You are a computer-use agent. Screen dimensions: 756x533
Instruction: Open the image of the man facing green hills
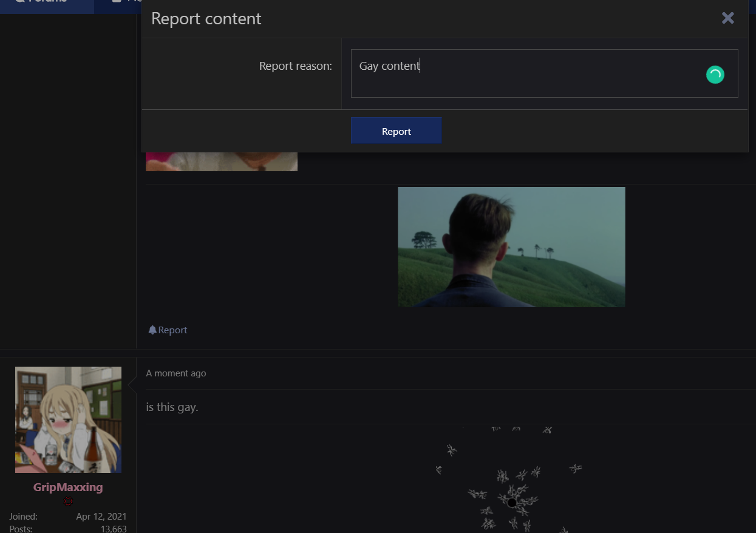point(511,247)
